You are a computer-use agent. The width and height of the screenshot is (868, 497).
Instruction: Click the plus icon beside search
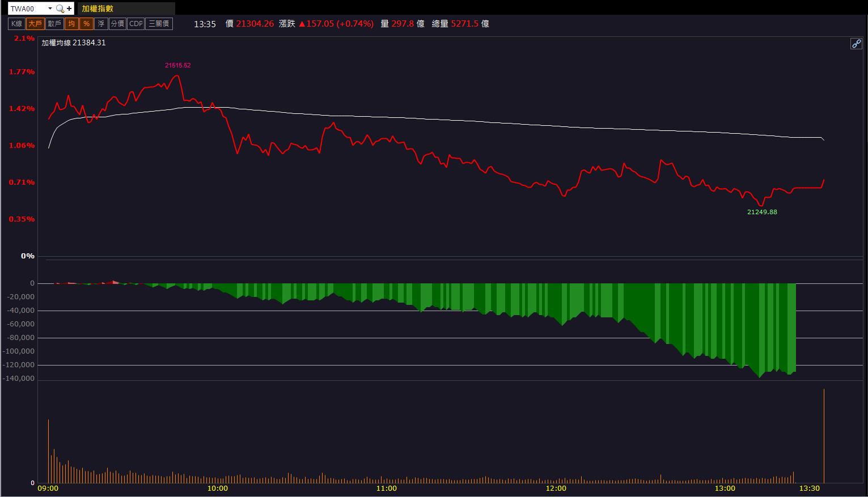pyautogui.click(x=69, y=9)
